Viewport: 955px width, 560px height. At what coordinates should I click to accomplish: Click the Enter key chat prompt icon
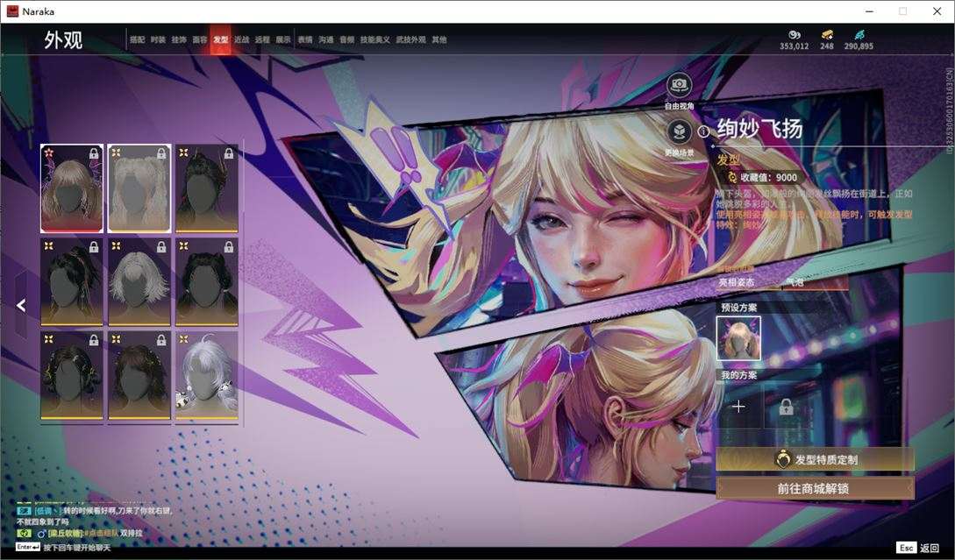click(x=28, y=547)
